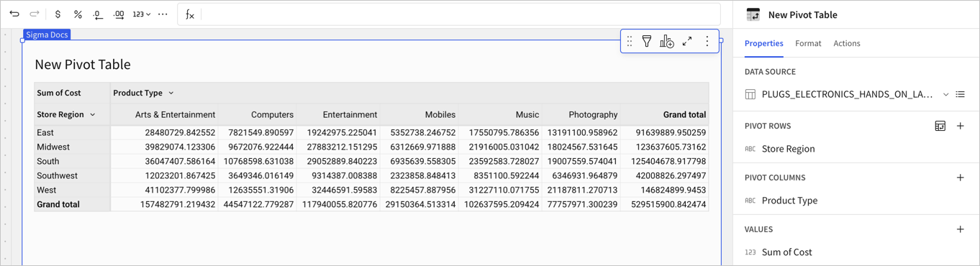This screenshot has height=266, width=980.
Task: Click the top-left element resize handle
Action: (22, 41)
